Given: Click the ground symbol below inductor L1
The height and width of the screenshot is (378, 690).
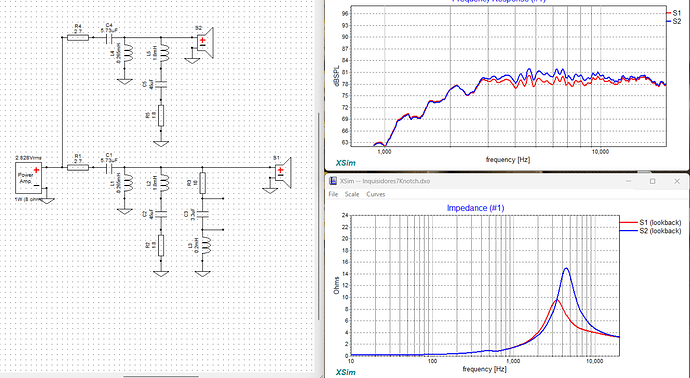Looking at the screenshot, I should [125, 212].
